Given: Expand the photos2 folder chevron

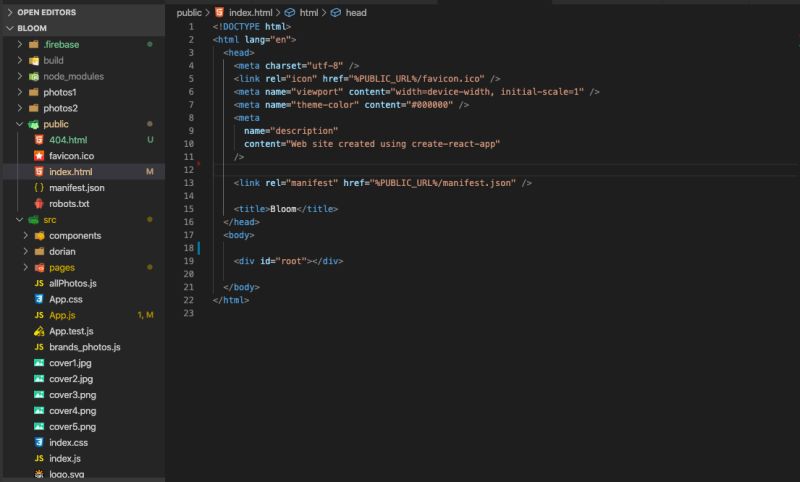Looking at the screenshot, I should pos(20,108).
